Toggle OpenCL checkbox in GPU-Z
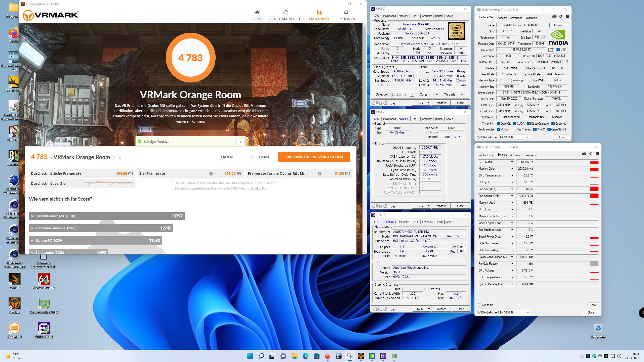Viewport: 644px width, 362px height. coord(498,124)
